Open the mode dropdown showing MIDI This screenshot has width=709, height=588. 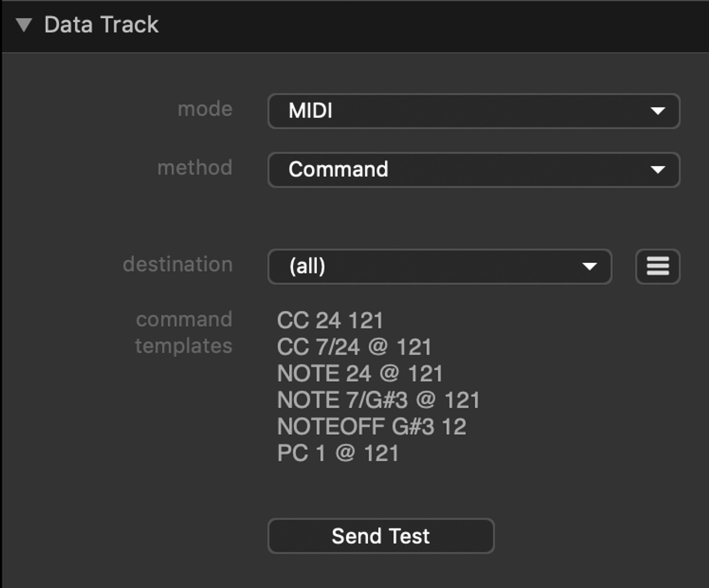(x=473, y=111)
